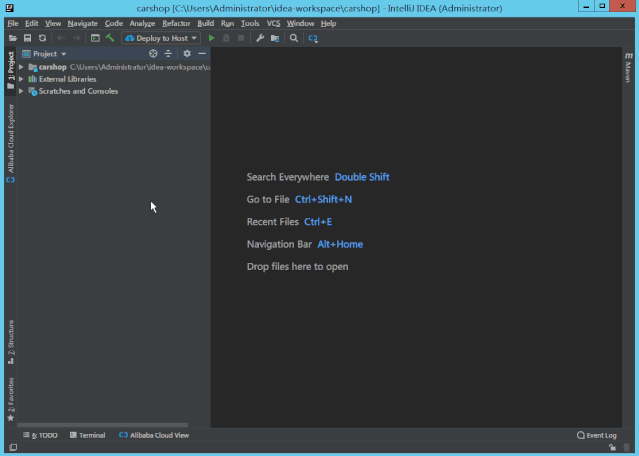Expand the External Libraries node
Image resolution: width=639 pixels, height=456 pixels.
point(21,79)
